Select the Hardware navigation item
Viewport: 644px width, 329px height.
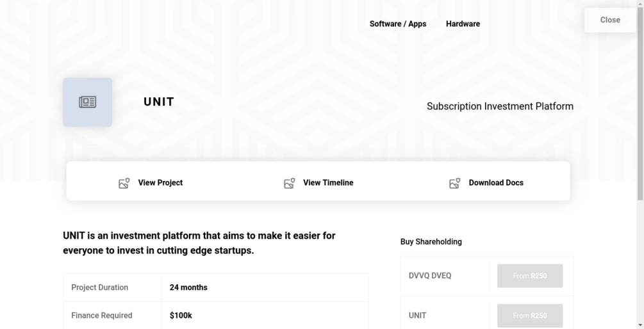463,24
